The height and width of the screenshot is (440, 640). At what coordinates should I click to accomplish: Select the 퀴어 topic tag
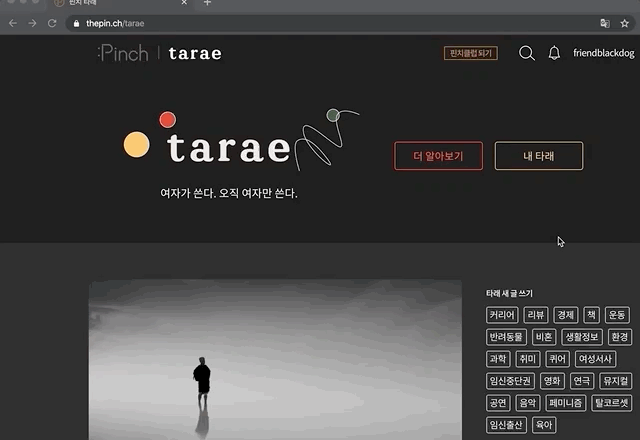pyautogui.click(x=557, y=359)
